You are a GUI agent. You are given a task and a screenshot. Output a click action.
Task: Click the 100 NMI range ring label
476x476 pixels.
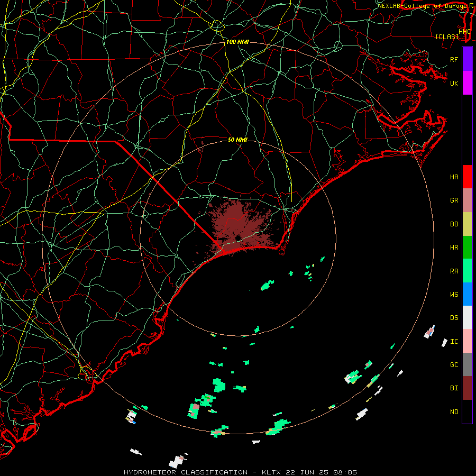click(237, 42)
